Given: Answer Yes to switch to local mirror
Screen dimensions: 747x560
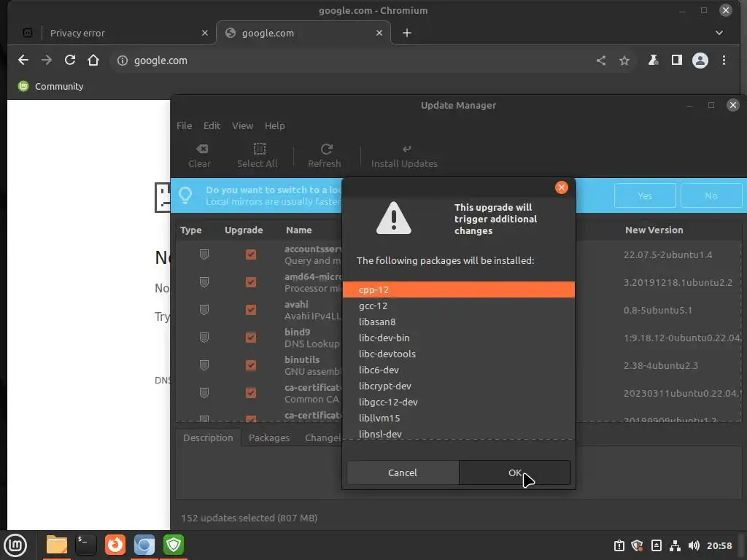Looking at the screenshot, I should (x=645, y=195).
